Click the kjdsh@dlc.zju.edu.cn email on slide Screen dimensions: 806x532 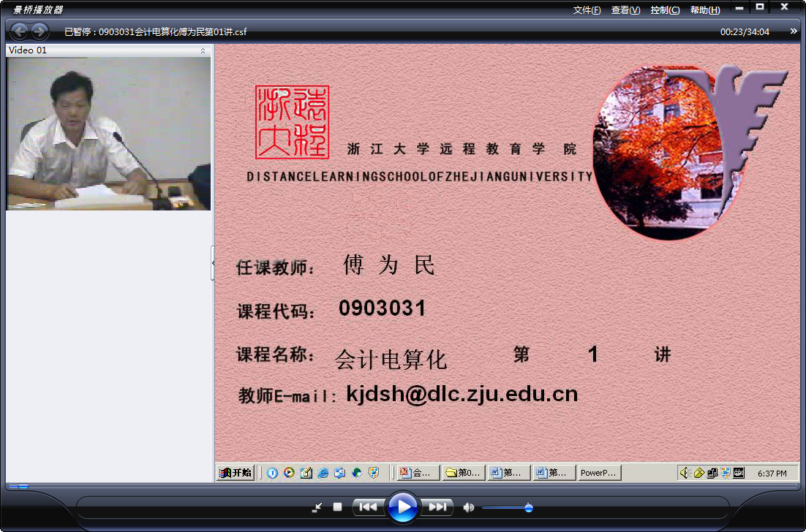[462, 394]
